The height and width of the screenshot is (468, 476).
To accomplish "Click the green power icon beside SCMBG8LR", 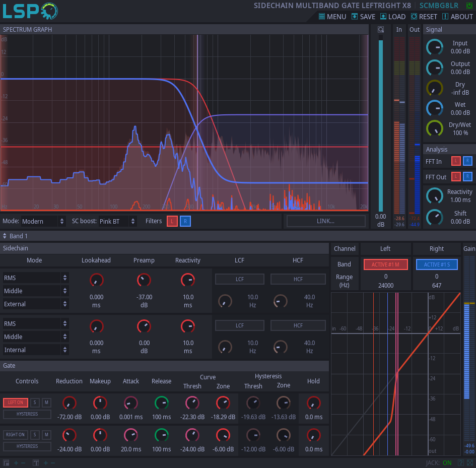I will point(469,6).
